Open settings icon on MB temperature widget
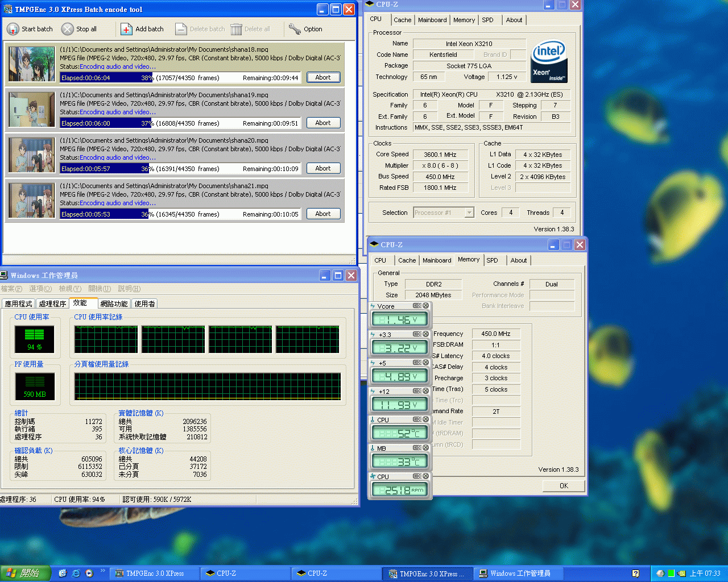728x582 pixels. click(417, 448)
